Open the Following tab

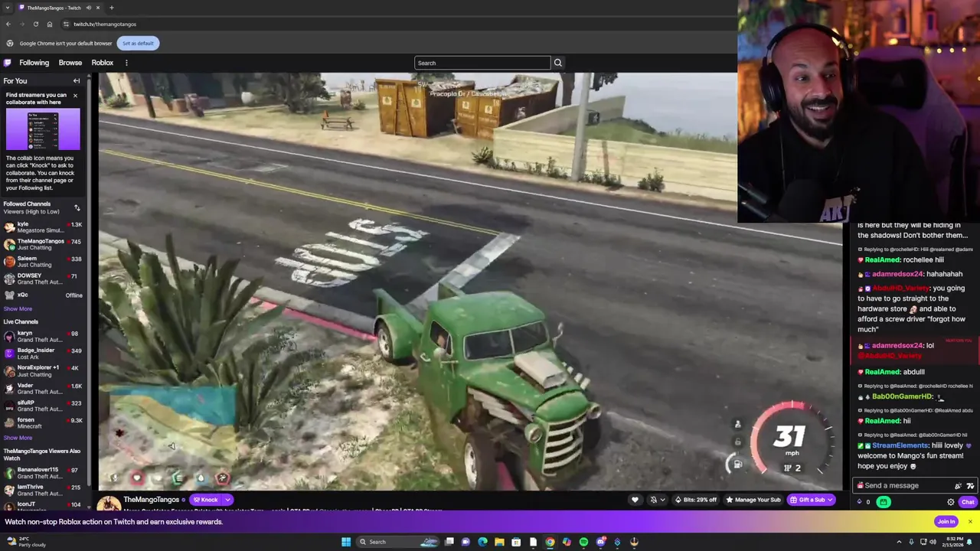(x=34, y=63)
